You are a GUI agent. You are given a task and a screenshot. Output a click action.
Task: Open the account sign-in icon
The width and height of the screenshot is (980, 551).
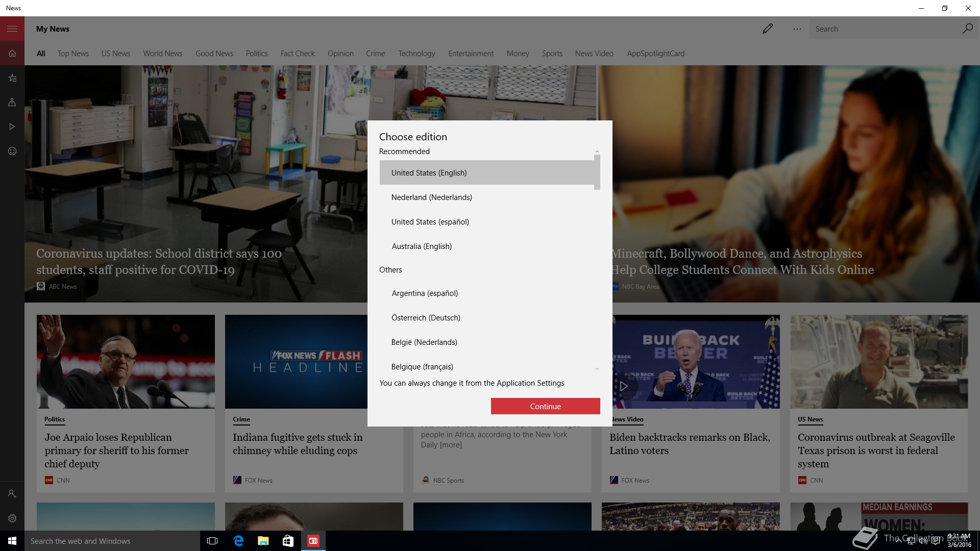(12, 494)
